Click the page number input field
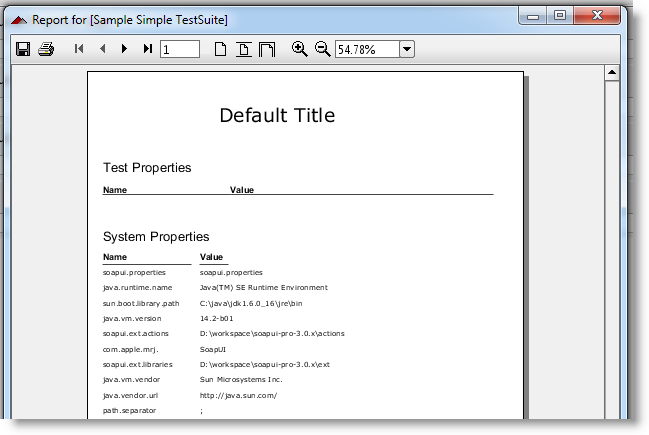Screen dimensions: 649x435 point(179,49)
